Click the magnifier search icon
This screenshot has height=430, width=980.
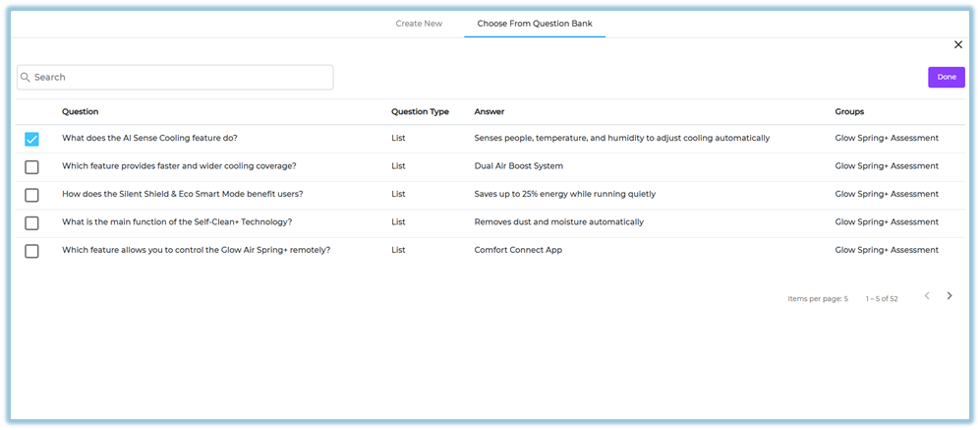pyautogui.click(x=26, y=78)
